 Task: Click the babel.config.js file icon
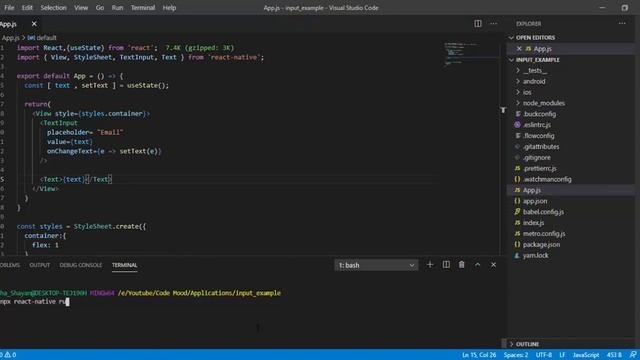pyautogui.click(x=518, y=212)
